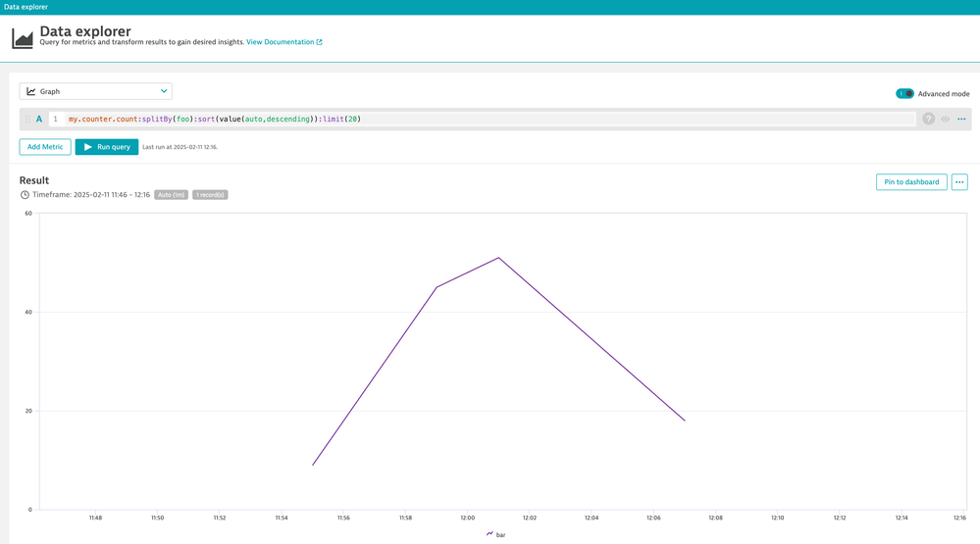980x544 pixels.
Task: Click the Timeframe 11:46 - 12:16 text
Action: [91, 195]
